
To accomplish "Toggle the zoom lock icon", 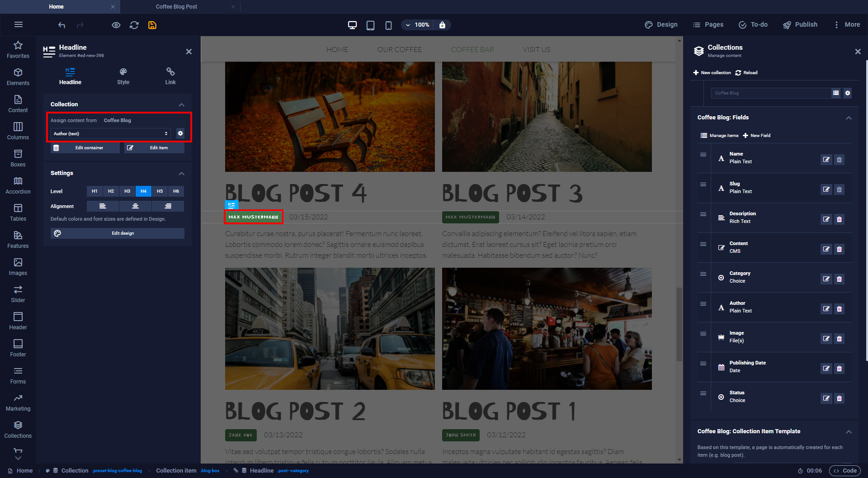I will (442, 25).
